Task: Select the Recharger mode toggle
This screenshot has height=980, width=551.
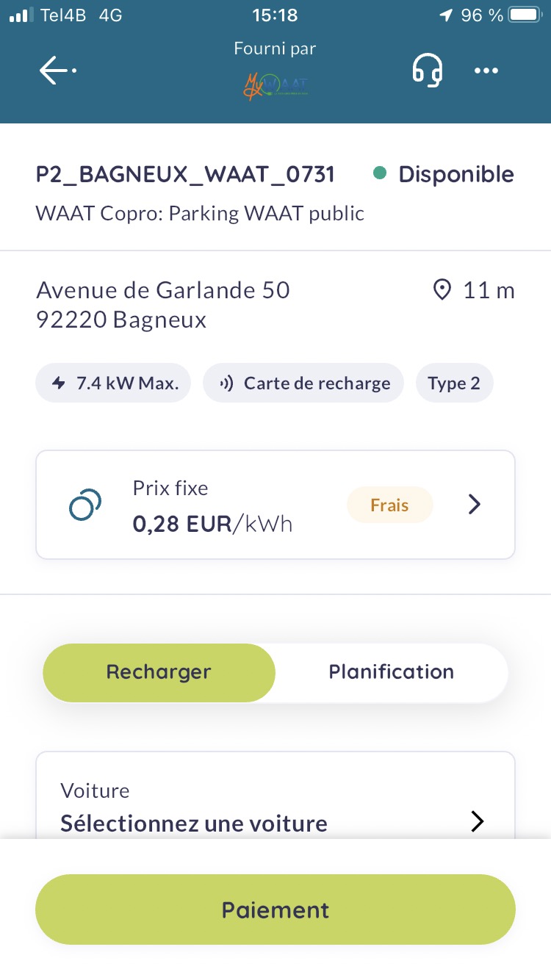Action: click(159, 672)
